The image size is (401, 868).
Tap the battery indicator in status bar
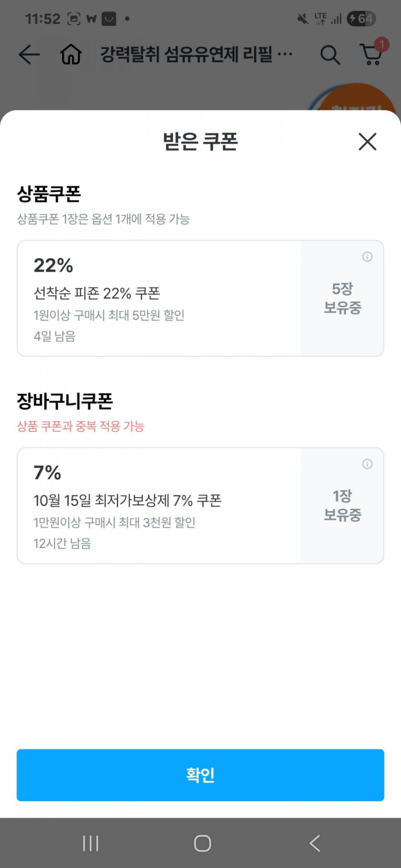(x=361, y=19)
